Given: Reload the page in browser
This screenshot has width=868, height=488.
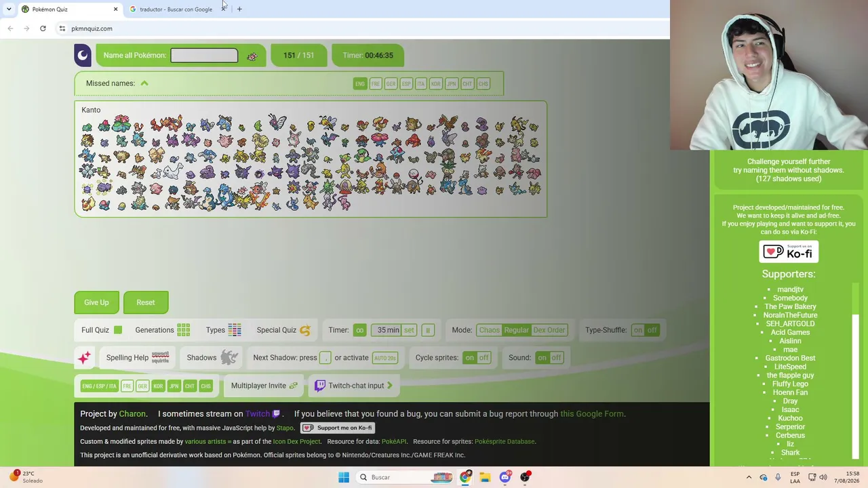Looking at the screenshot, I should [43, 28].
